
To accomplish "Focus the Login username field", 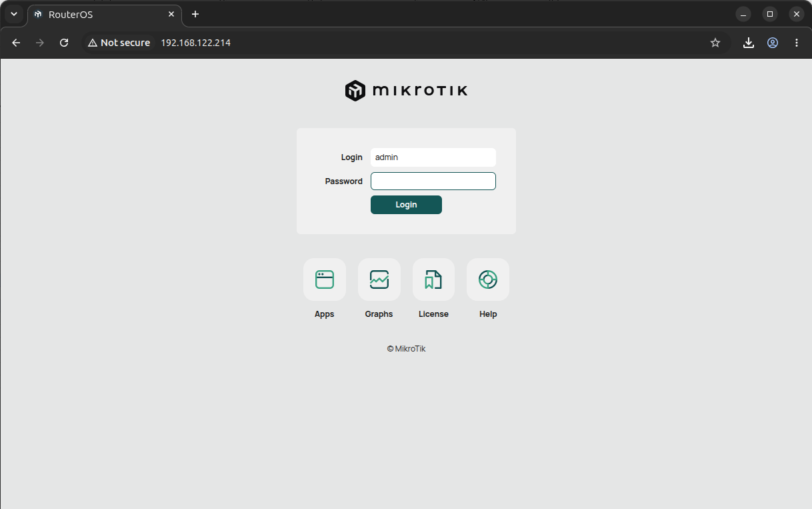I will [433, 157].
